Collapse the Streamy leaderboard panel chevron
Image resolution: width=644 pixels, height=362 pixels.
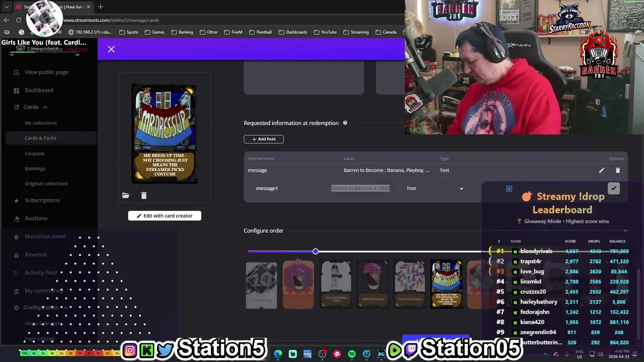tap(625, 231)
